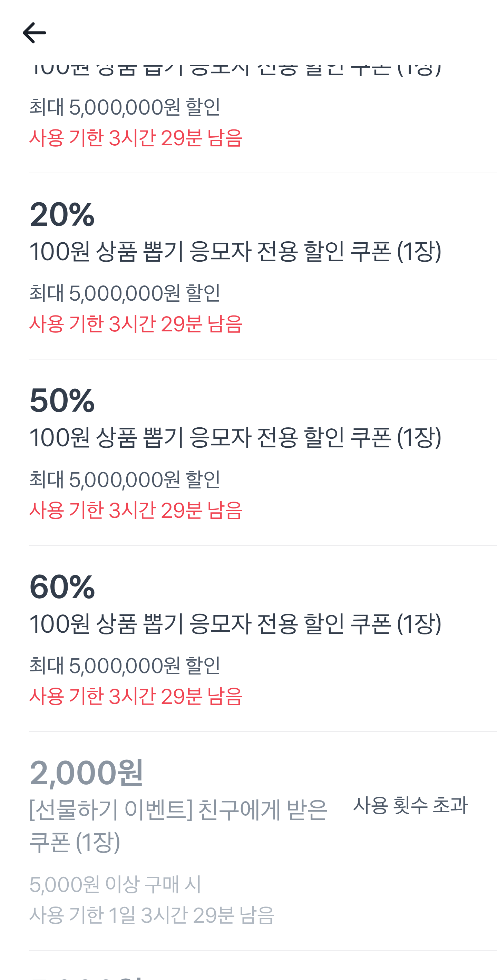This screenshot has width=497, height=980.
Task: Tap the 50% coupon's red expiry notice
Action: [136, 510]
